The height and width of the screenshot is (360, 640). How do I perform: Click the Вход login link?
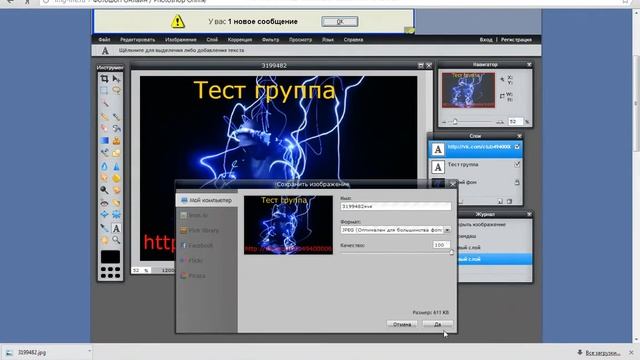click(x=486, y=40)
